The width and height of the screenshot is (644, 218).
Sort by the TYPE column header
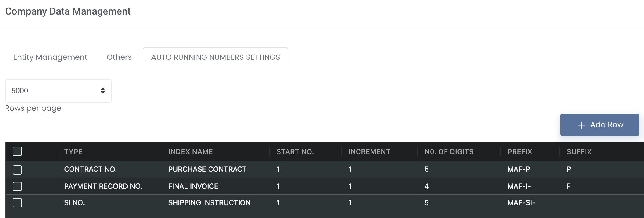click(73, 152)
